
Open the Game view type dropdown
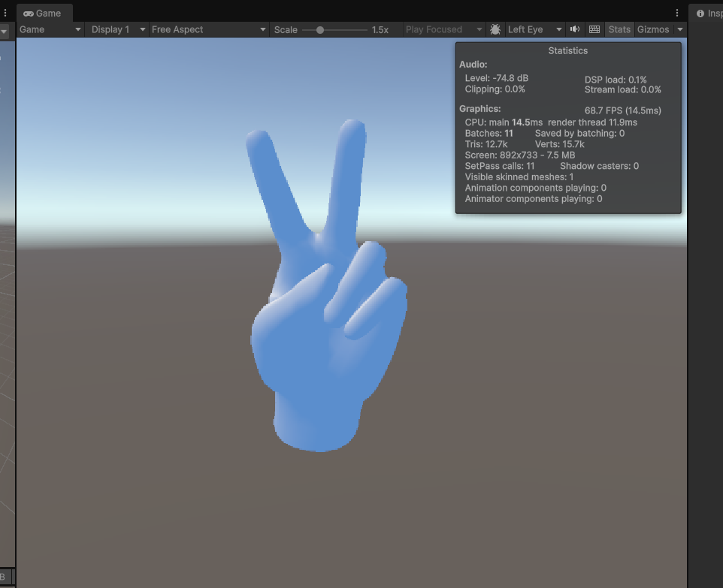coord(50,29)
